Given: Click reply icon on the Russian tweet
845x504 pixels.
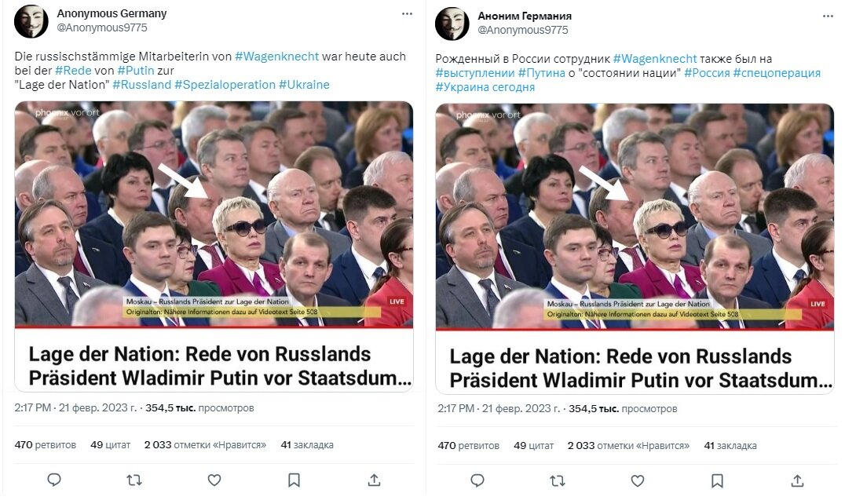Looking at the screenshot, I should 477,480.
